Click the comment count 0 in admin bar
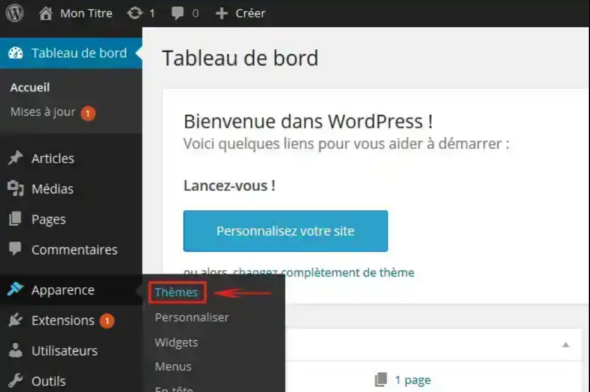This screenshot has height=392, width=590. pos(195,14)
